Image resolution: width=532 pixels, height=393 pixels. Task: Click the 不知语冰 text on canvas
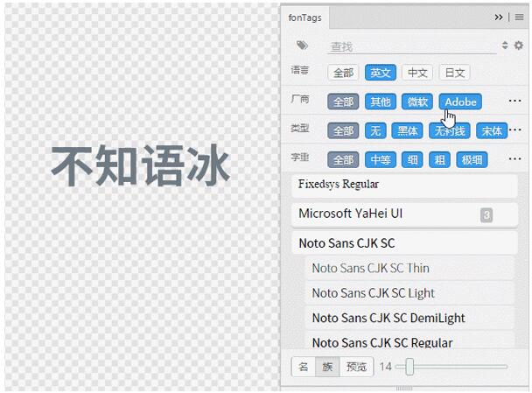tap(141, 165)
